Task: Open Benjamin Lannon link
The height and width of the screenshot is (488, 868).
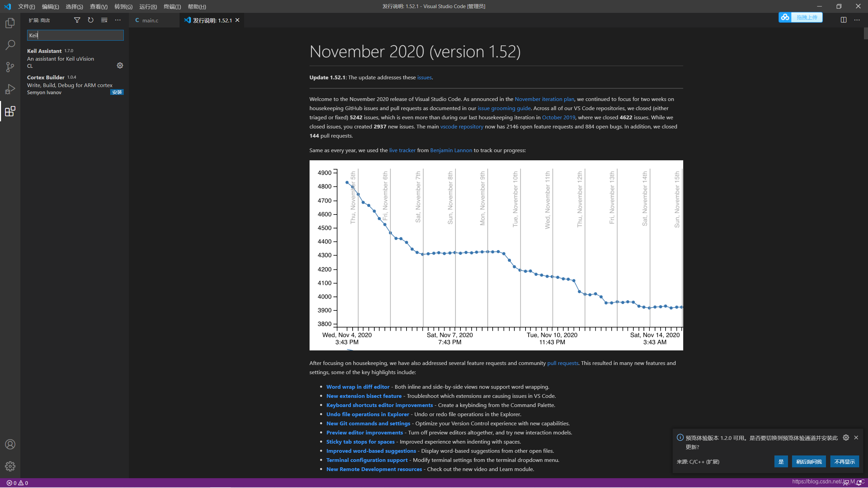Action: pos(451,150)
